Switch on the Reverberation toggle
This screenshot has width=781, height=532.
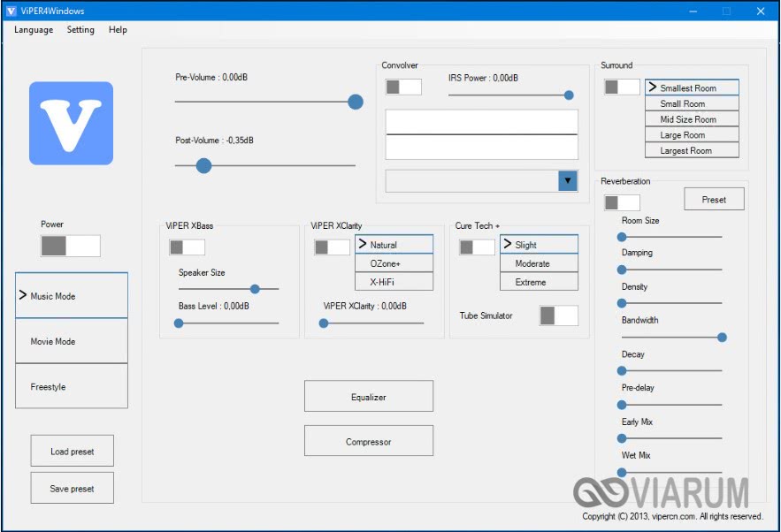click(x=622, y=203)
